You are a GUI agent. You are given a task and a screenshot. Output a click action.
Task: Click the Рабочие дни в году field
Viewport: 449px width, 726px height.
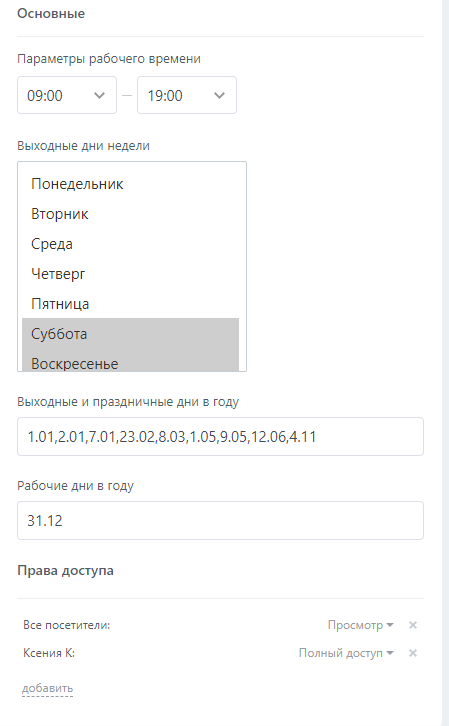[x=220, y=520]
